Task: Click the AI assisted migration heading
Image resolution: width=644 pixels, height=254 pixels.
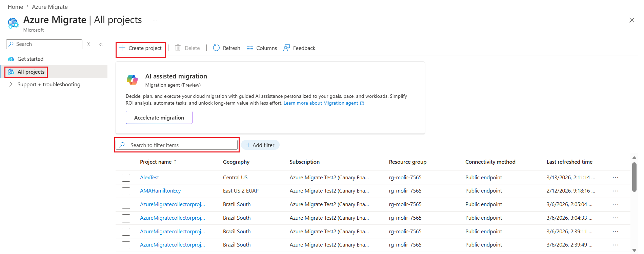Action: (x=176, y=76)
